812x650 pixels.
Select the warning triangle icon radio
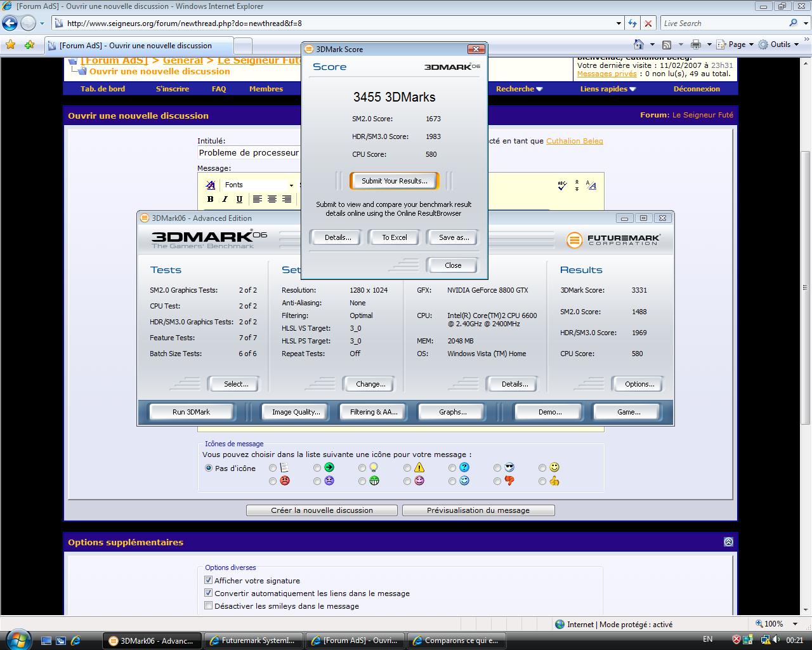[407, 468]
